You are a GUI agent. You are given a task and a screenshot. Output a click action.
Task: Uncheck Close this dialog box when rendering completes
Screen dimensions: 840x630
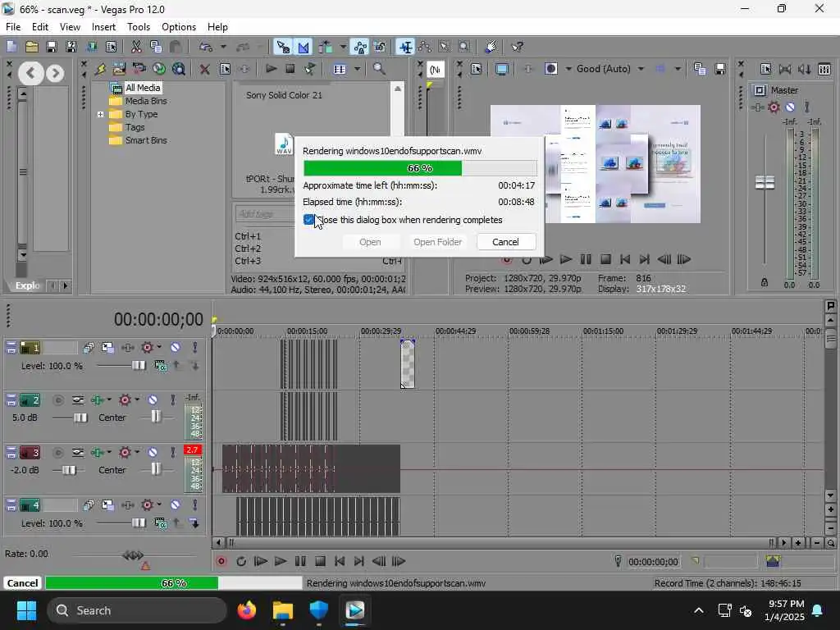click(x=308, y=220)
